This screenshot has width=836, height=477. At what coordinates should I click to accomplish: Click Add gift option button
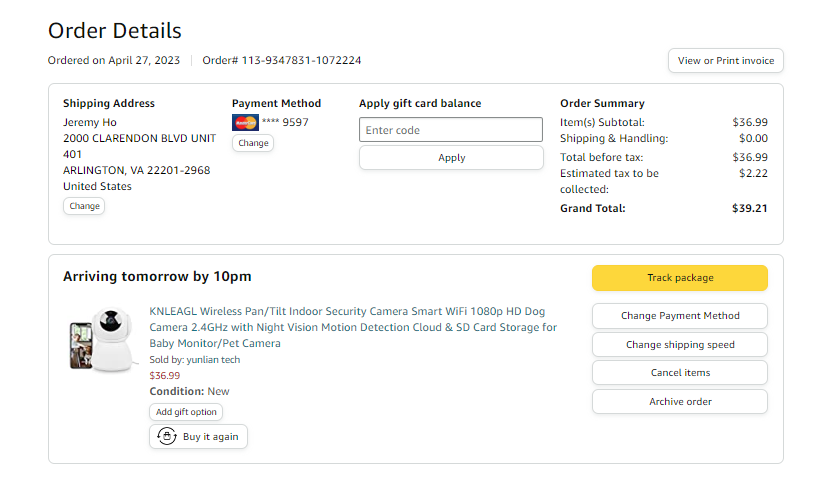click(186, 412)
